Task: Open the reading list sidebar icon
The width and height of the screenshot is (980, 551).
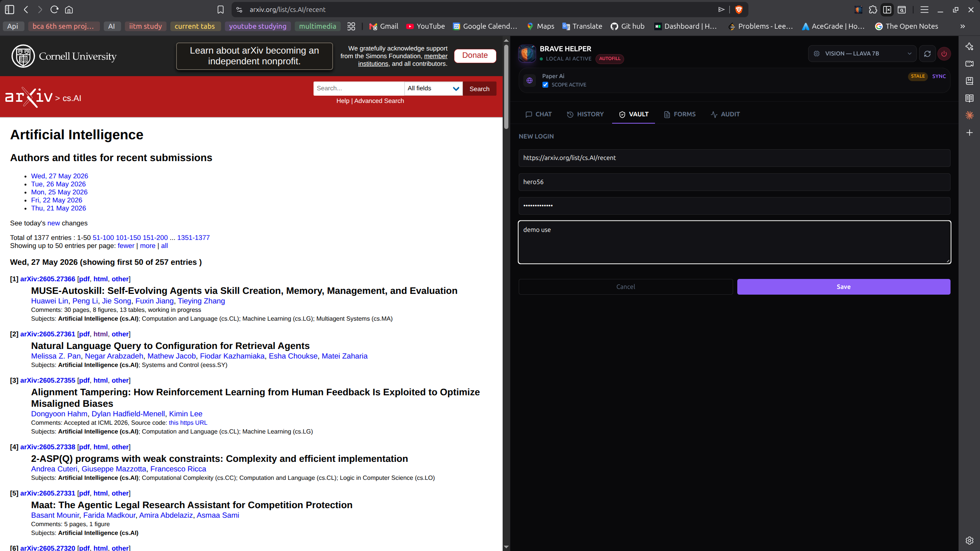Action: click(969, 98)
